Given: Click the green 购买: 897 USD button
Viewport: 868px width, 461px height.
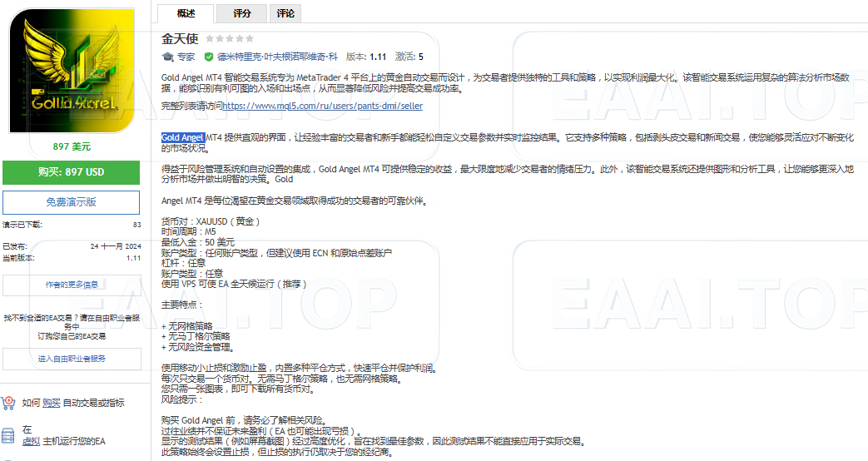Looking at the screenshot, I should point(71,172).
